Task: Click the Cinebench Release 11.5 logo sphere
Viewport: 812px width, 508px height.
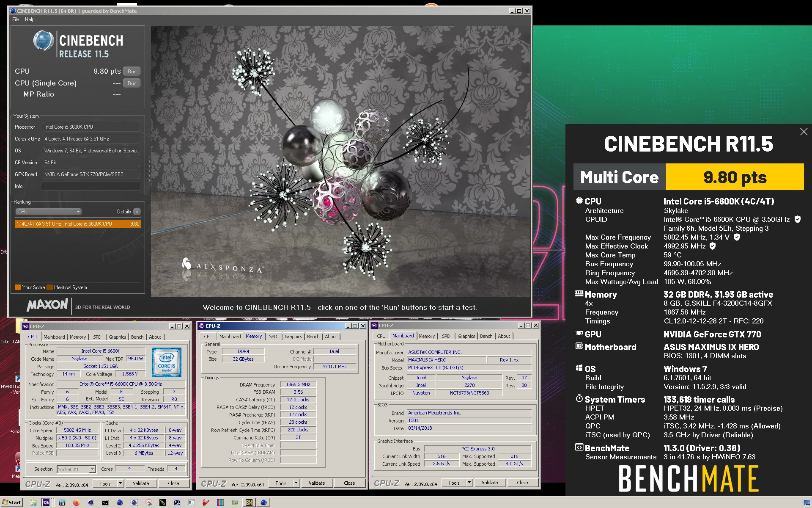Action: tap(43, 41)
